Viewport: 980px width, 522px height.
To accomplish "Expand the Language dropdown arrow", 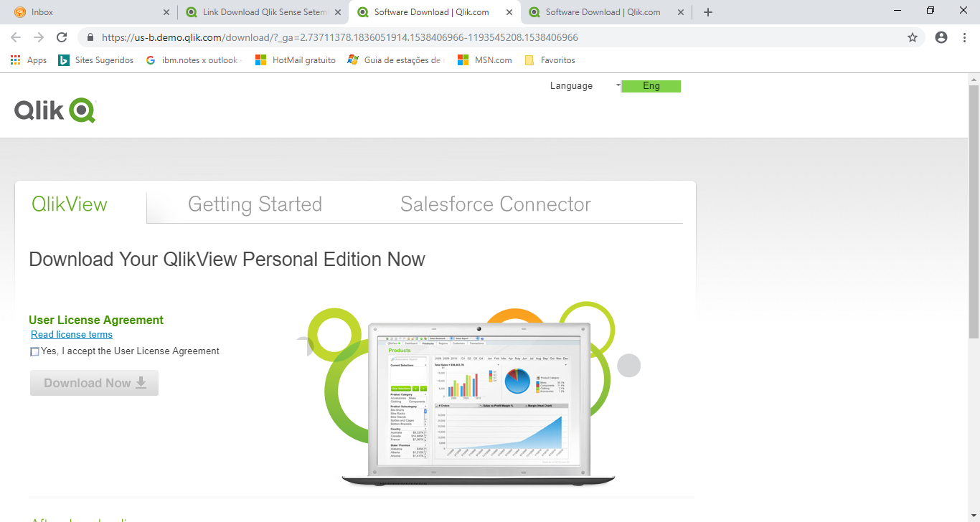I will tap(618, 86).
